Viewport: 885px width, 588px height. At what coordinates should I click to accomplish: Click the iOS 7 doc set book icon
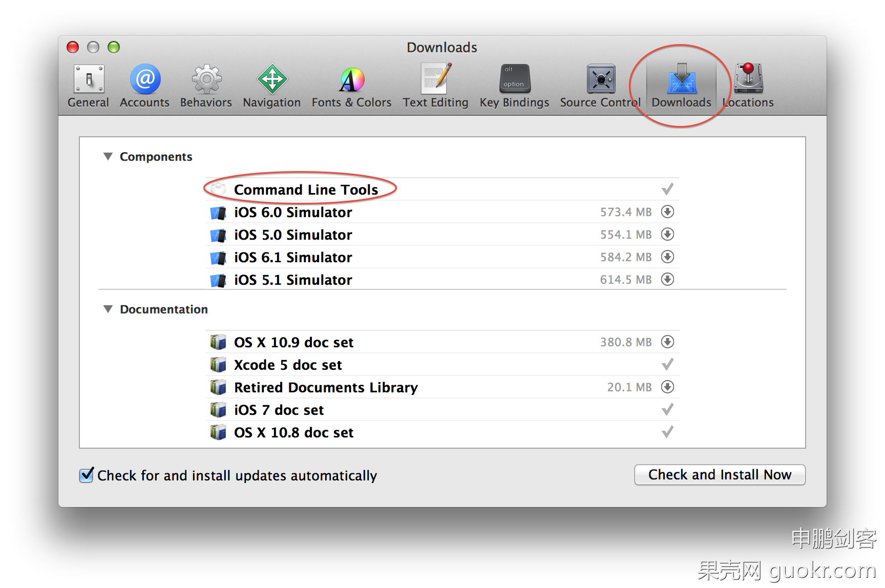[218, 410]
